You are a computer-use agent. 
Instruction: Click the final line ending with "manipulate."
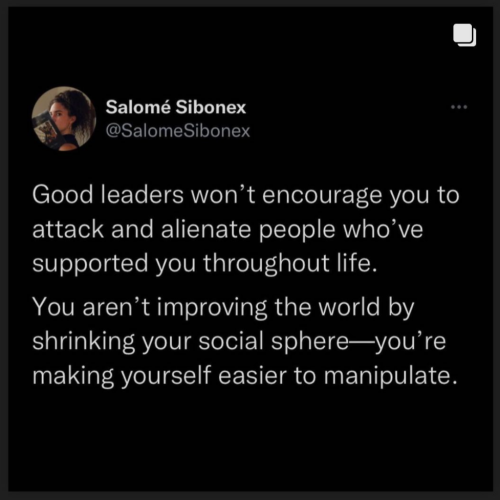(245, 377)
